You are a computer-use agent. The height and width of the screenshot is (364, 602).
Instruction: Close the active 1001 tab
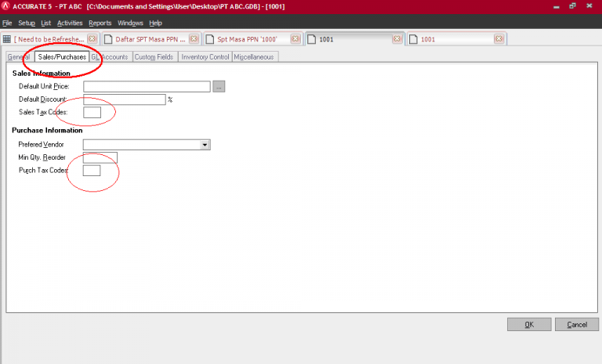coord(397,38)
